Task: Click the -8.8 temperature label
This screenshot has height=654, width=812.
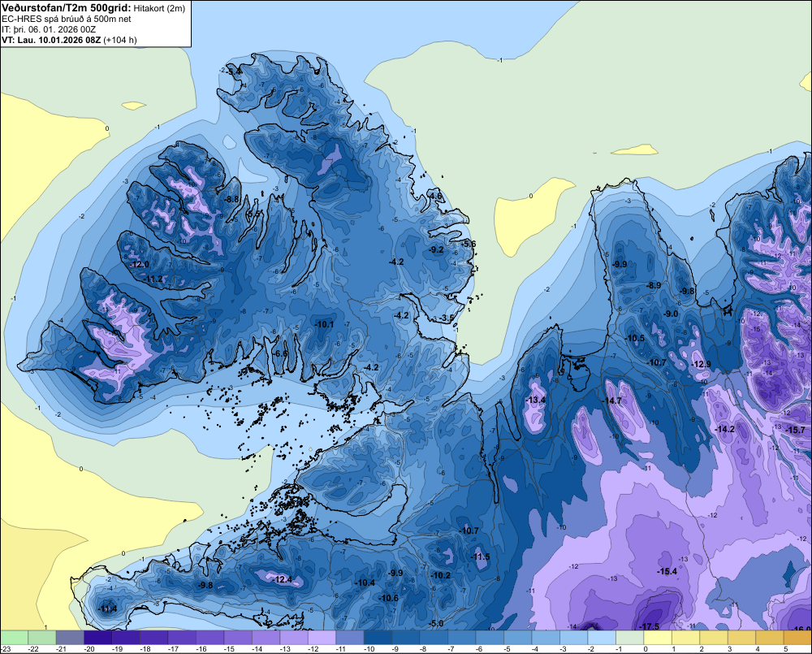Action: coord(231,199)
